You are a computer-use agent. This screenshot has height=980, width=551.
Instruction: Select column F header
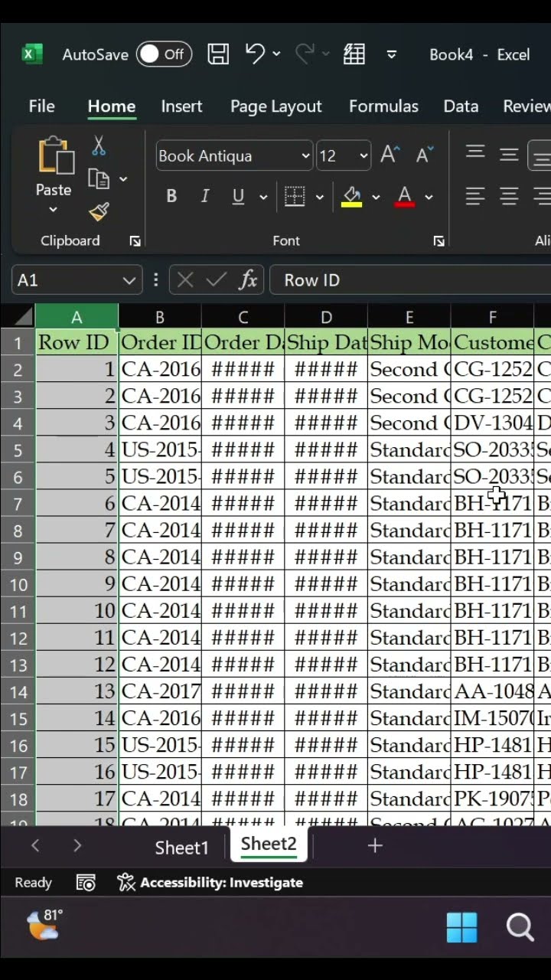492,317
